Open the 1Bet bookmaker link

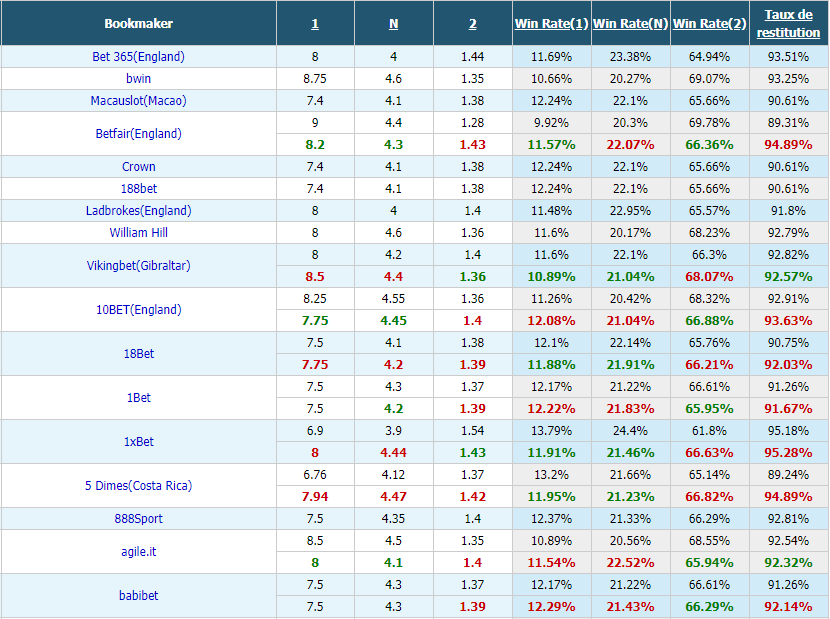click(x=139, y=398)
